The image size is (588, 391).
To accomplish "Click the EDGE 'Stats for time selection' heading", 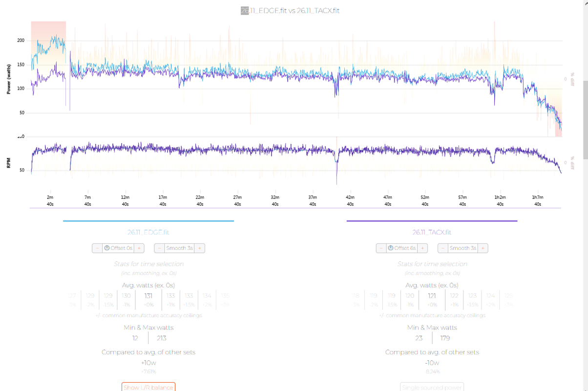I will coord(148,264).
